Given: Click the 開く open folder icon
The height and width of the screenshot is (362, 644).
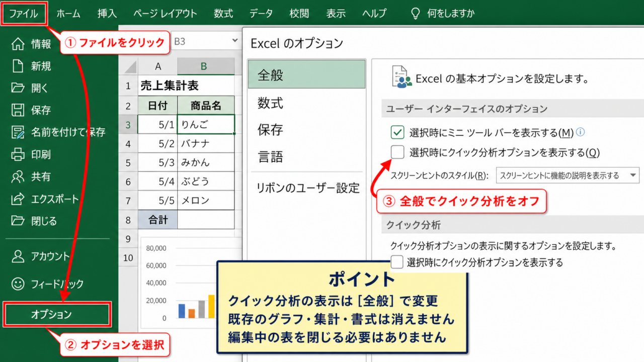Looking at the screenshot, I should tap(18, 88).
